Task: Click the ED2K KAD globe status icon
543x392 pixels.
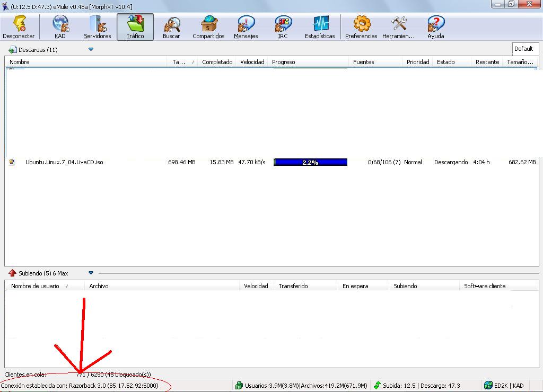Action: click(x=488, y=385)
